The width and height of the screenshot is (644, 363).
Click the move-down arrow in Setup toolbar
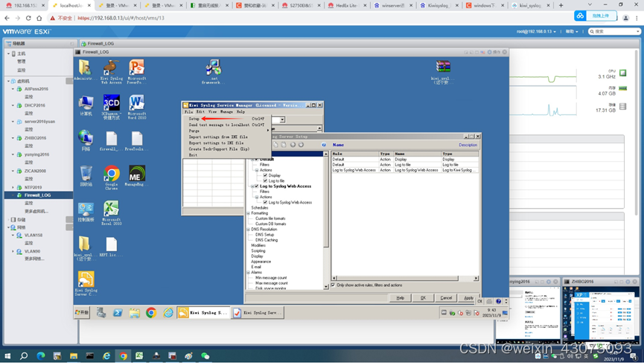(301, 145)
